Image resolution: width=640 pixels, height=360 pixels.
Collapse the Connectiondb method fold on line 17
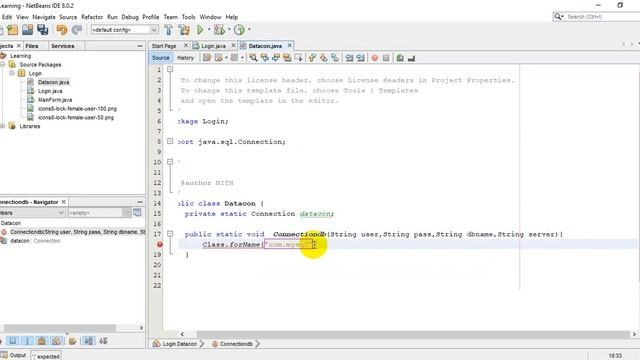tap(170, 234)
